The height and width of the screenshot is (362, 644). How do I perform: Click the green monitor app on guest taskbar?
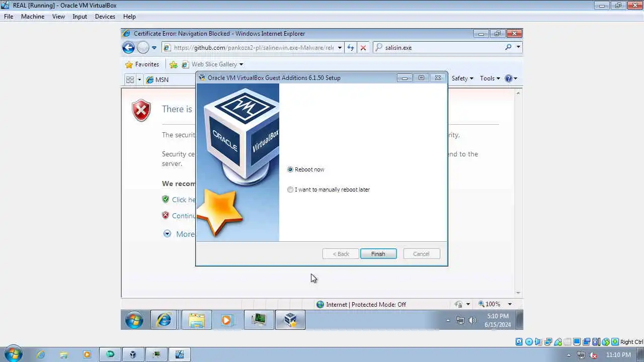(x=259, y=320)
